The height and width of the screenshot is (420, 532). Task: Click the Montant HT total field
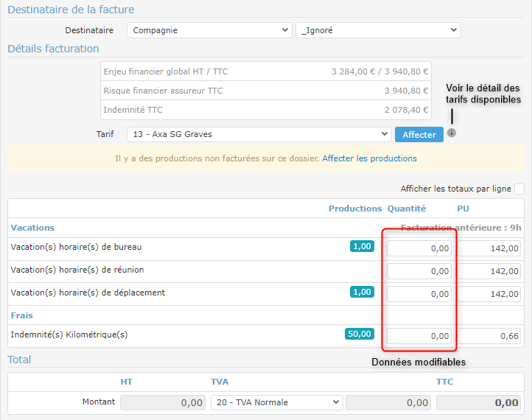tap(164, 402)
